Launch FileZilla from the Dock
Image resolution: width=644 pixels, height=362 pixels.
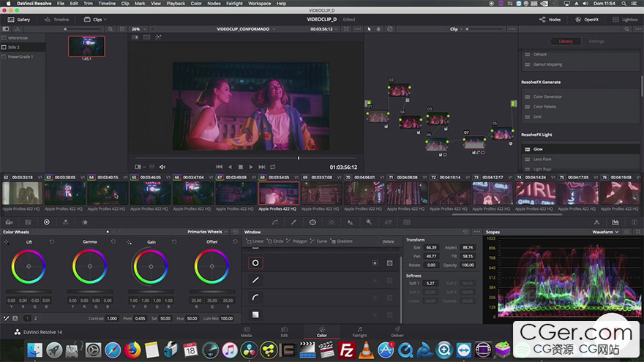coord(346,350)
